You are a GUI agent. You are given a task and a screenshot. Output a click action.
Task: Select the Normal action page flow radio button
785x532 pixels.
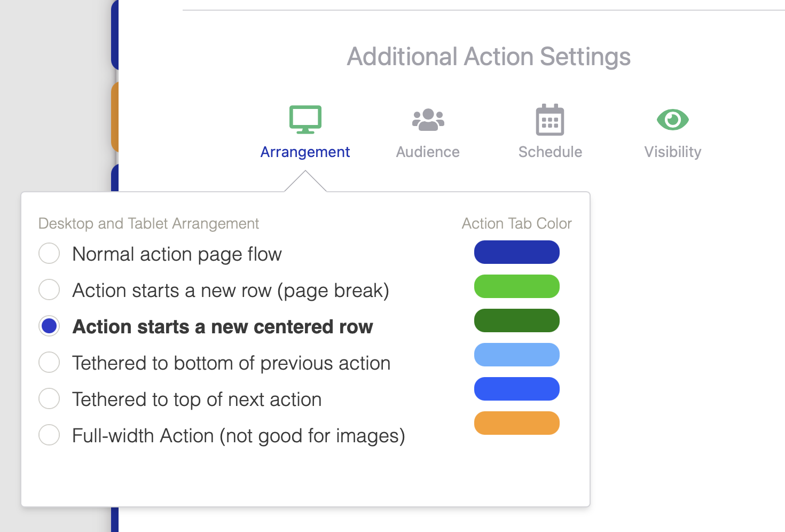point(49,254)
